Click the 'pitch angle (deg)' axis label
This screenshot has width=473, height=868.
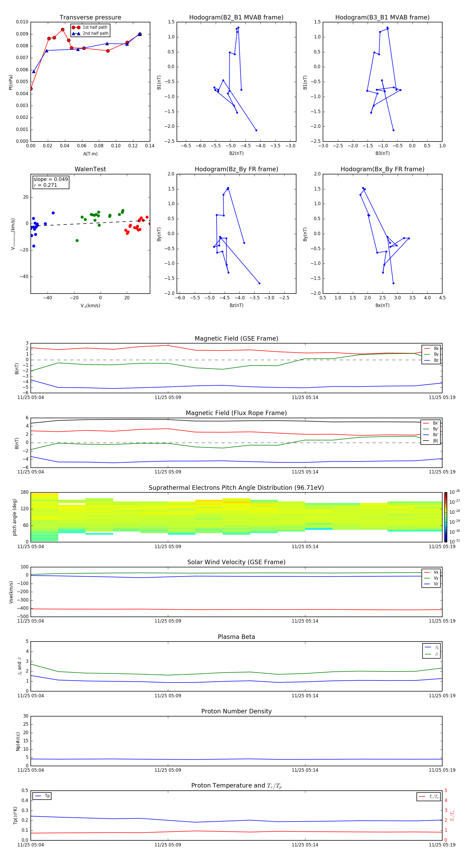click(14, 517)
